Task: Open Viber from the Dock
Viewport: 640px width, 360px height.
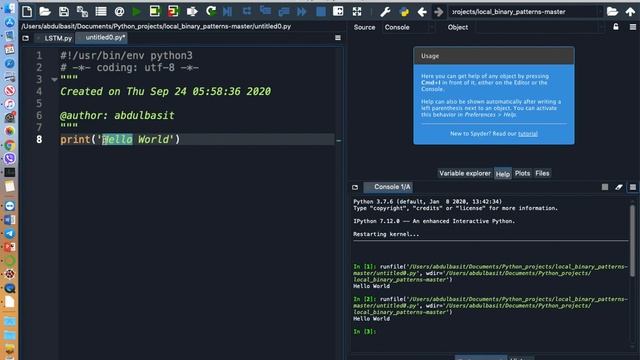Action: pos(10,158)
